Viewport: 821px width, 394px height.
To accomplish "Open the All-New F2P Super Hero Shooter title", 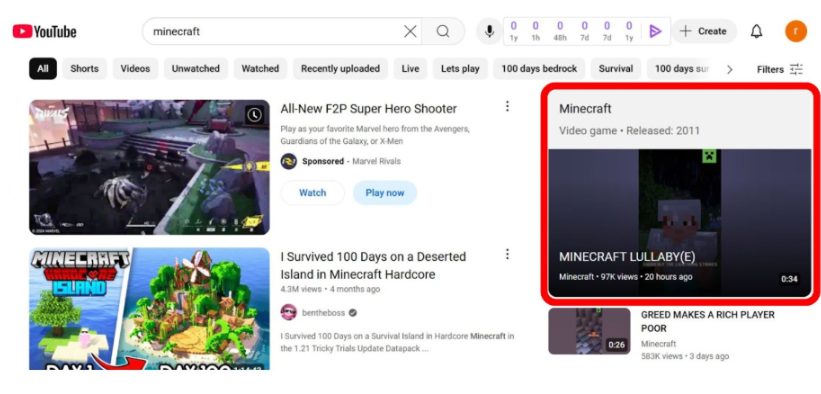I will point(369,108).
